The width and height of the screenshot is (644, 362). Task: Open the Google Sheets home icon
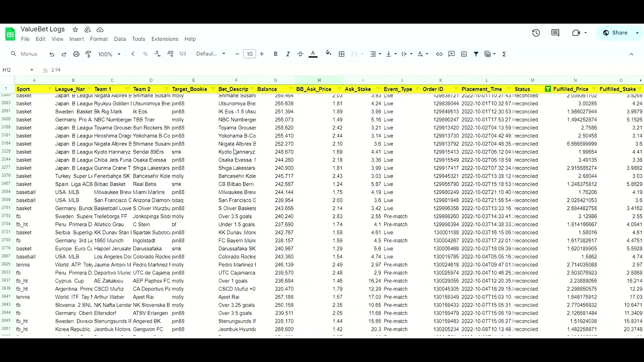10,34
